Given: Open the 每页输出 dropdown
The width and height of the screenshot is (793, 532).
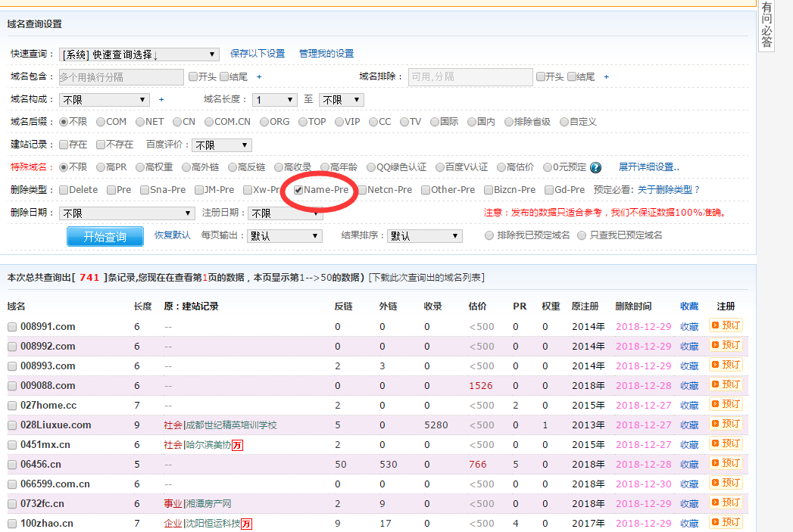Looking at the screenshot, I should tap(284, 236).
